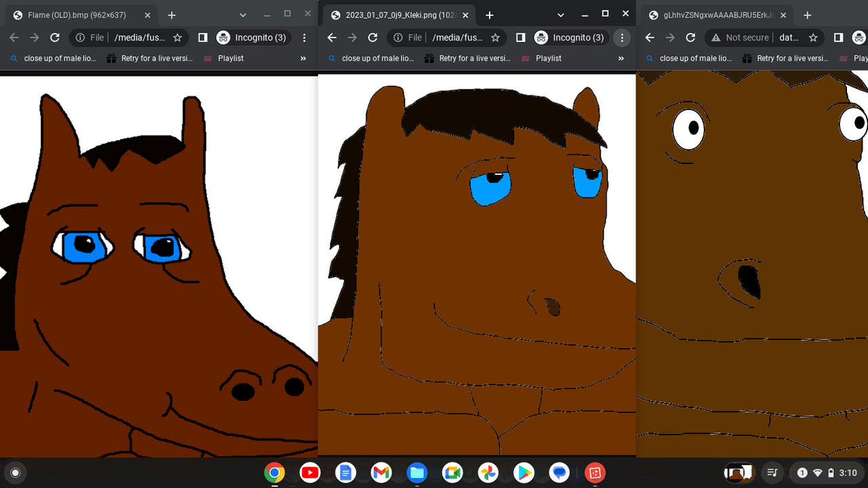Click the old Flame horse drawing in the left window

click(x=159, y=266)
